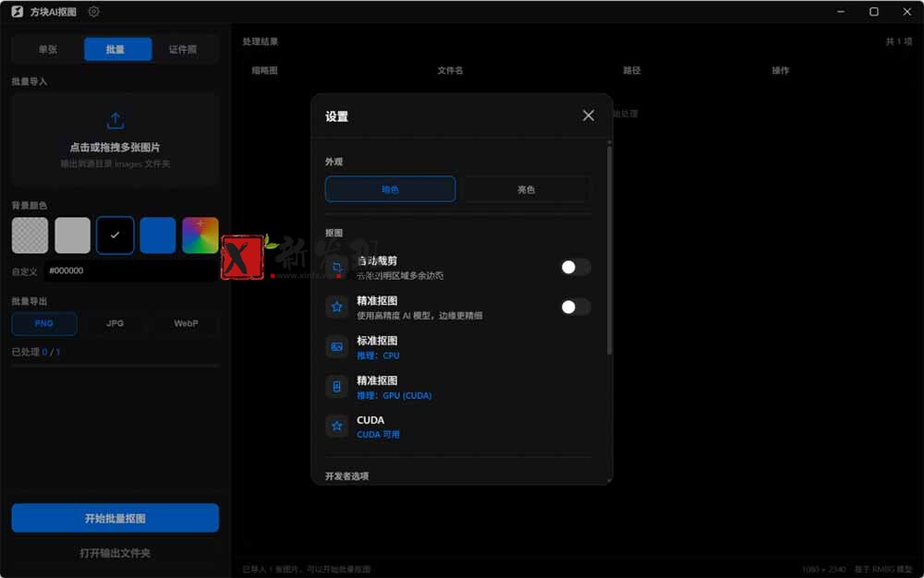Click the 操作 column header
This screenshot has width=924, height=578.
780,70
